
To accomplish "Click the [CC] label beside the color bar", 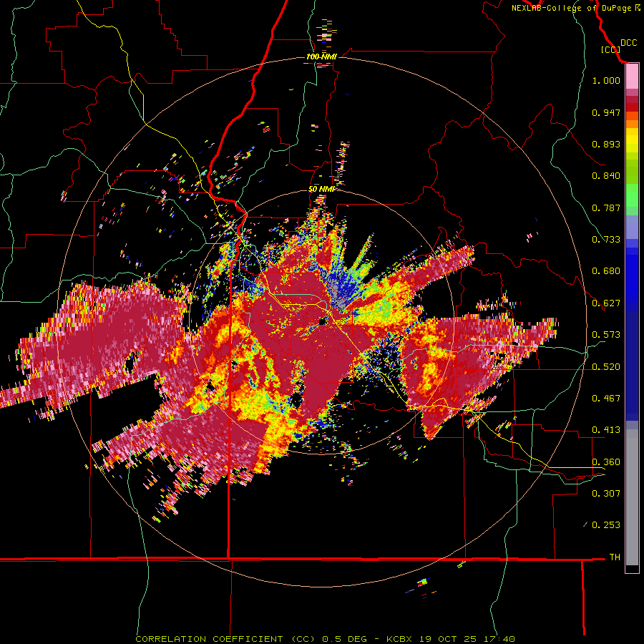I will (611, 49).
